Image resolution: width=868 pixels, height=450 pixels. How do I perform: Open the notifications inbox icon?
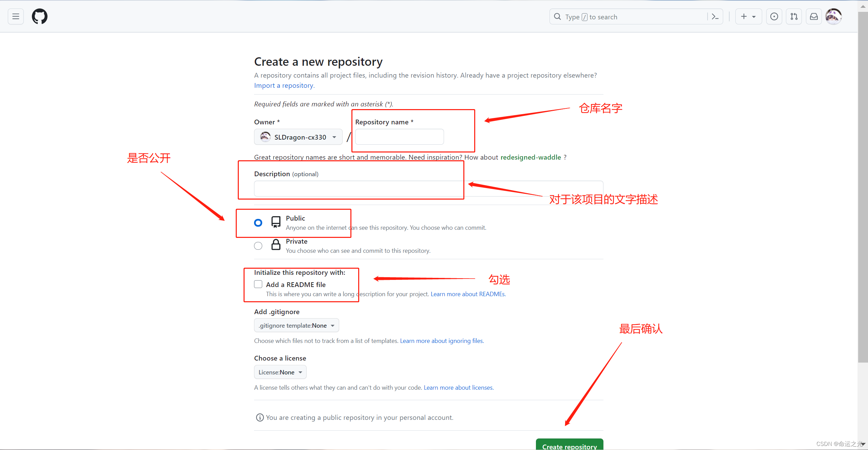(x=814, y=17)
